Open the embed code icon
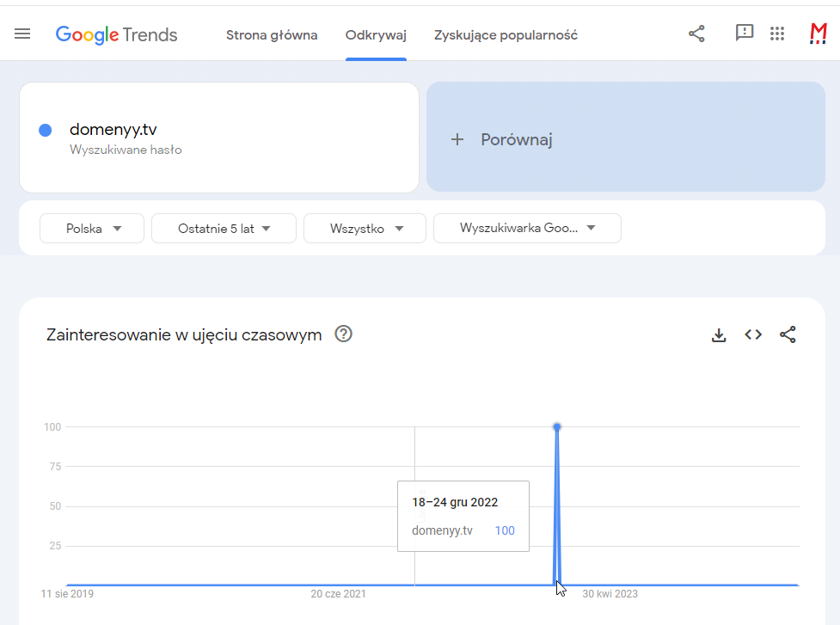840x625 pixels. [753, 335]
